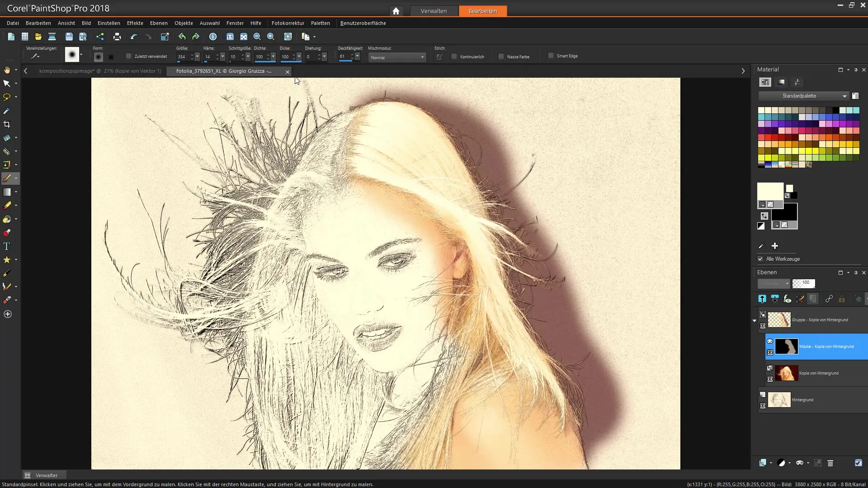
Task: Select the Pan (hand) tool
Action: coord(7,70)
